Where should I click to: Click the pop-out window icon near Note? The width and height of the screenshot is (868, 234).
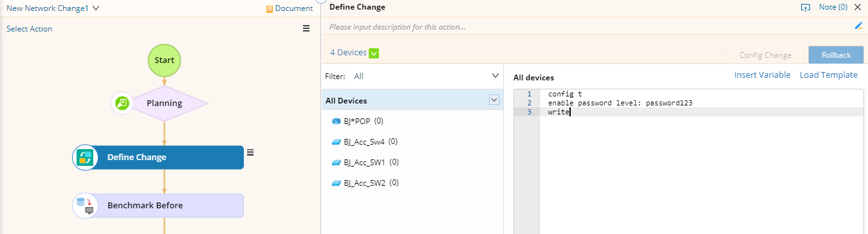click(805, 7)
